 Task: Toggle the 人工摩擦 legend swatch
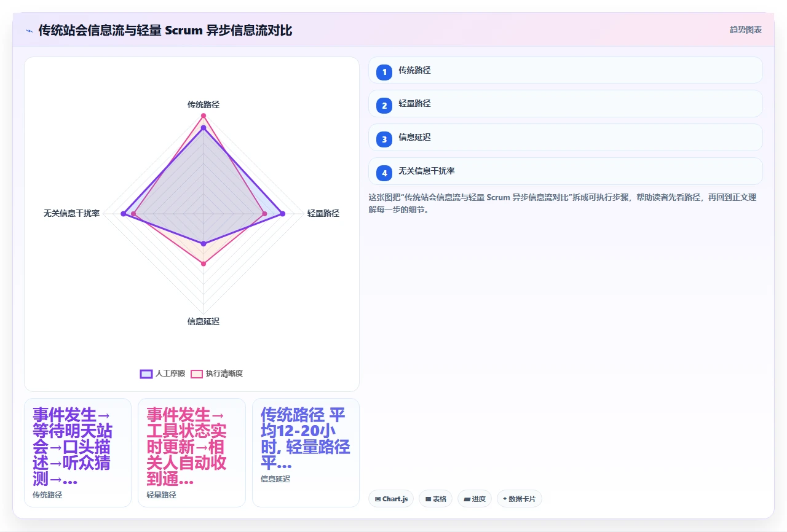click(x=146, y=374)
